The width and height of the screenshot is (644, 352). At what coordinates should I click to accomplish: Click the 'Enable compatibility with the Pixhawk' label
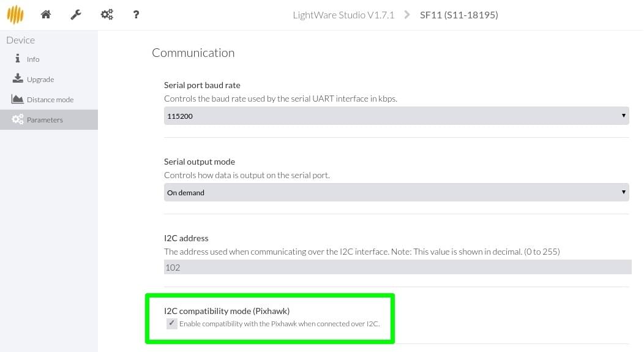(279, 324)
